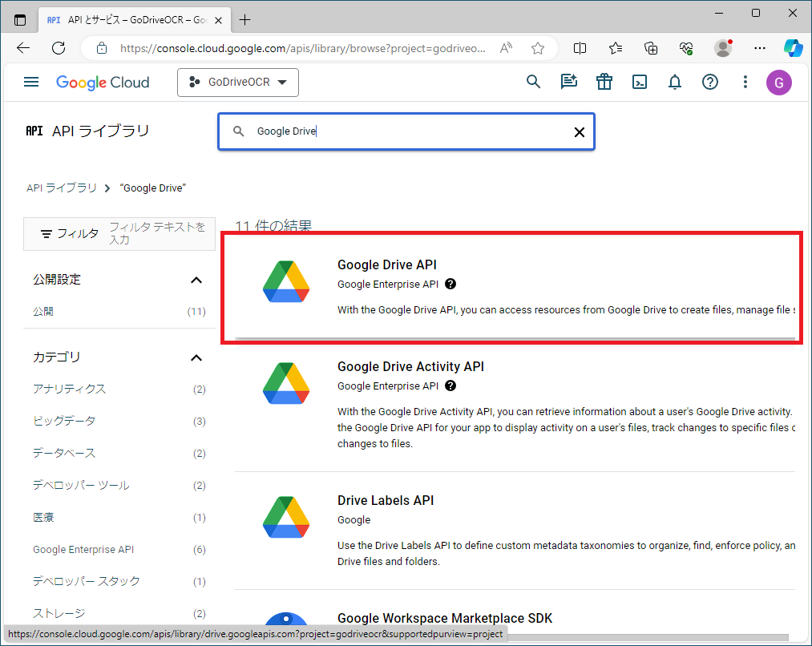Click the magnifier icon inside the API search box
Image resolution: width=812 pixels, height=646 pixels.
tap(238, 131)
